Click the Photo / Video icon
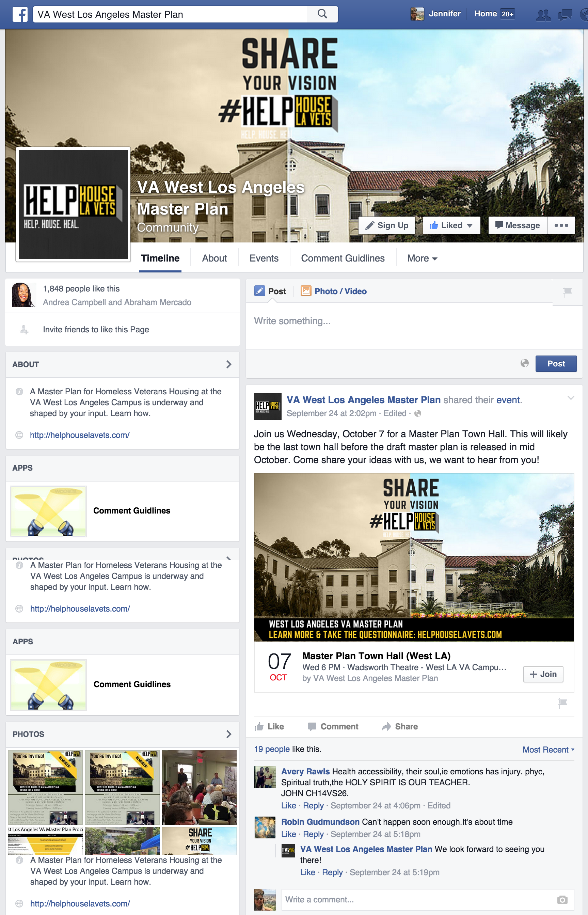This screenshot has height=915, width=588. pos(306,291)
